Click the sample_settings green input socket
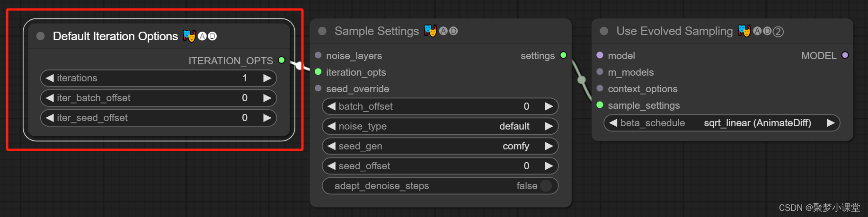The height and width of the screenshot is (217, 868). [x=600, y=105]
